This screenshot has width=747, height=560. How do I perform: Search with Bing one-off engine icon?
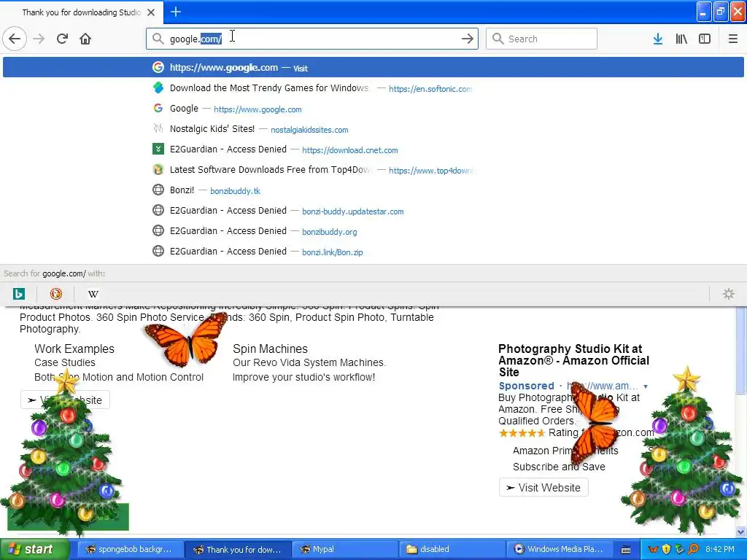pyautogui.click(x=18, y=294)
